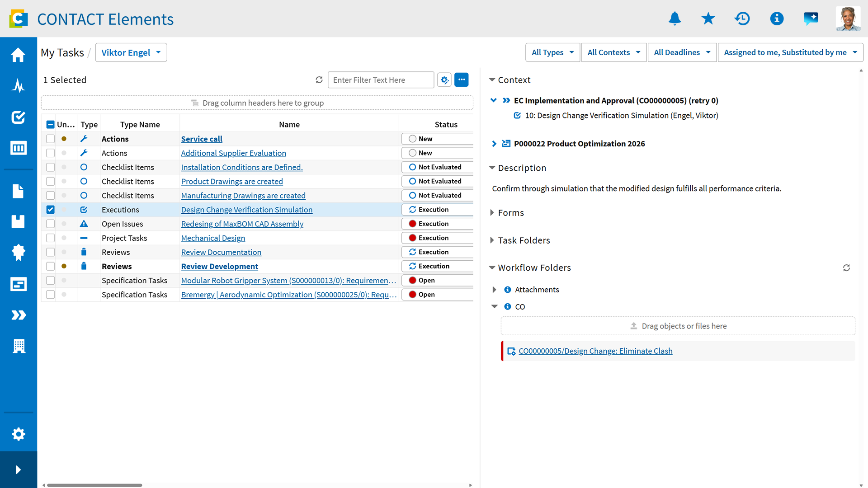
Task: Open the All Types dropdown
Action: click(552, 52)
